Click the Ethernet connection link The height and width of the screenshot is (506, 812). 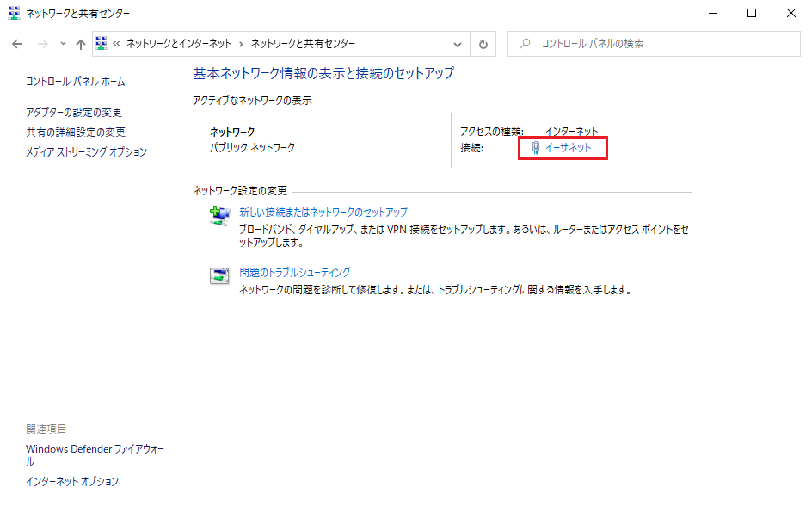click(x=568, y=148)
